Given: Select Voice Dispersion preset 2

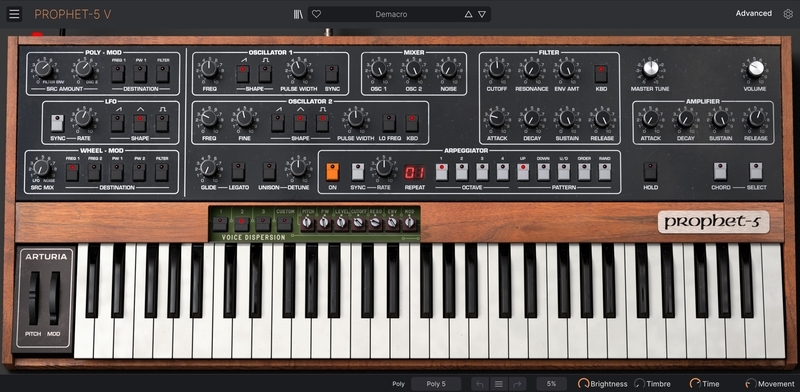Looking at the screenshot, I should tap(242, 224).
